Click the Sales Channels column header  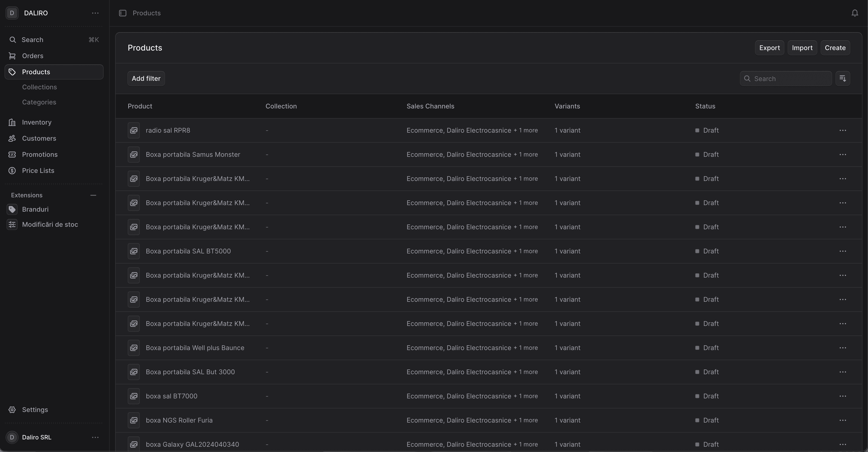tap(430, 106)
